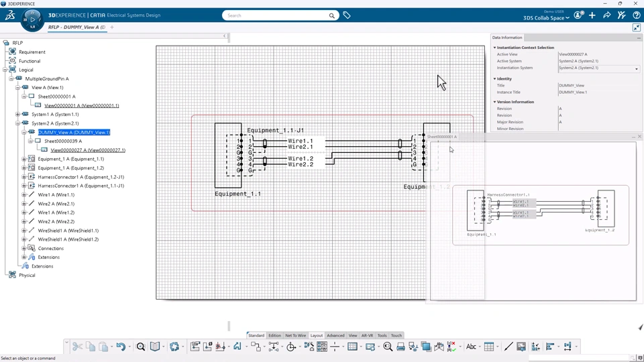Select HarnessConnector1 A (Equipment_1.2-J1) in tree
This screenshot has width=644, height=362.
pos(80,177)
